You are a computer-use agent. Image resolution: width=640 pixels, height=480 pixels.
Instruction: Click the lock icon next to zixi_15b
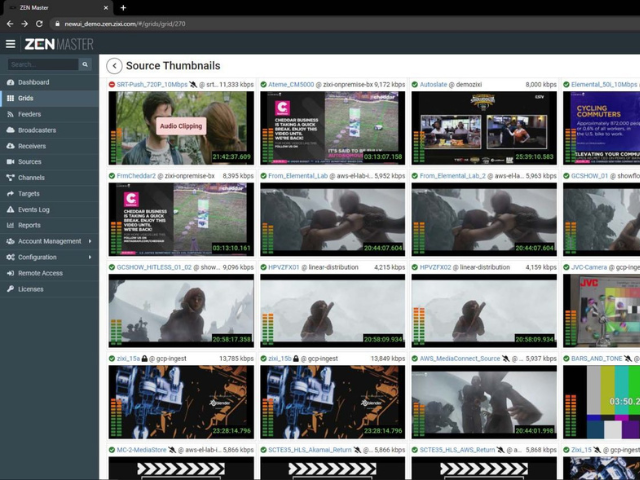coord(296,359)
